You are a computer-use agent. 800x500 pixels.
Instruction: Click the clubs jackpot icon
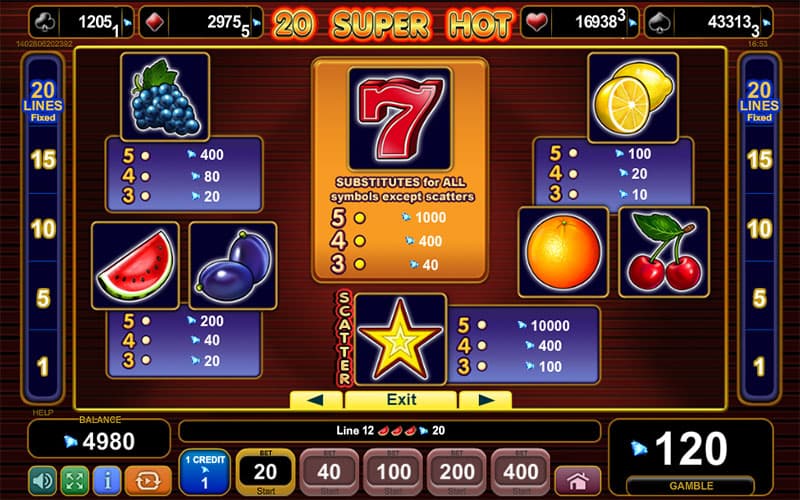coord(45,22)
